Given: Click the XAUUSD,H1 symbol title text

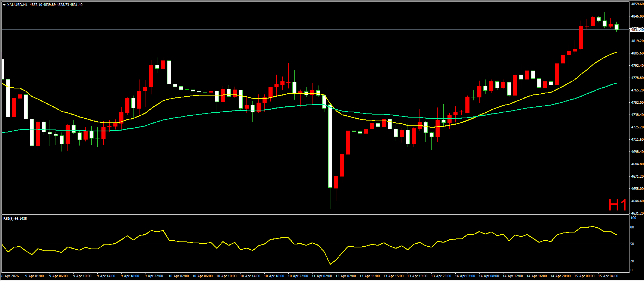Looking at the screenshot, I should (17, 5).
